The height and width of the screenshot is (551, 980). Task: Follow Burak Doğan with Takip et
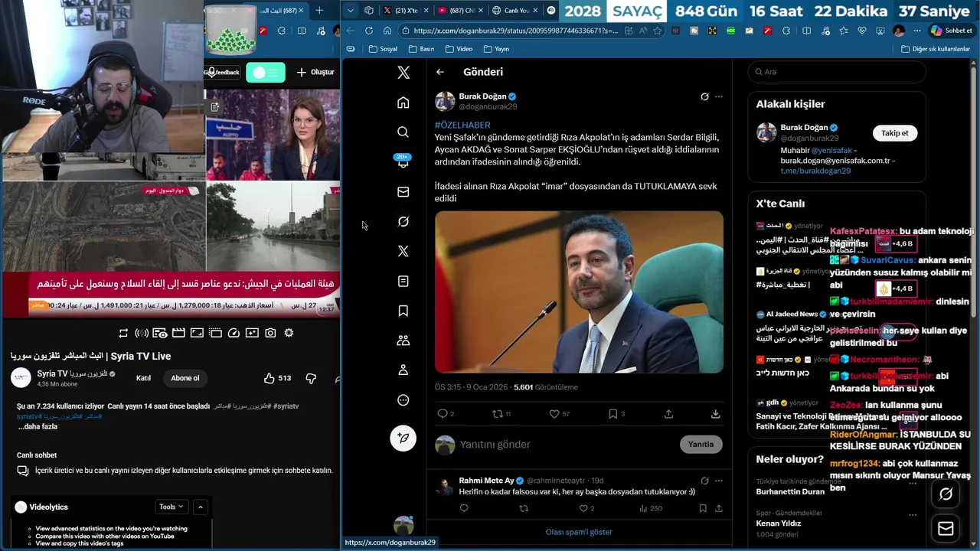(894, 133)
